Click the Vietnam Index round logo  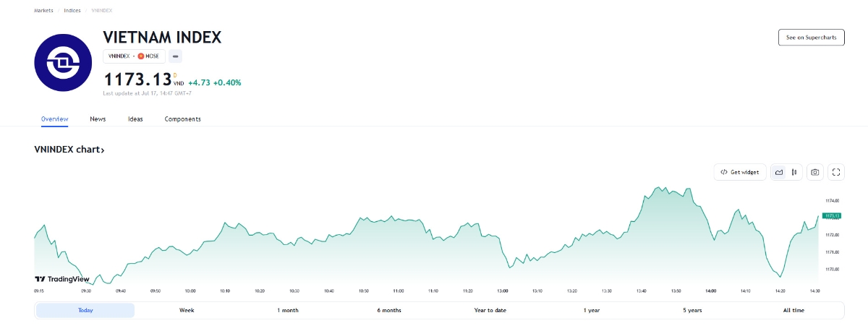63,63
